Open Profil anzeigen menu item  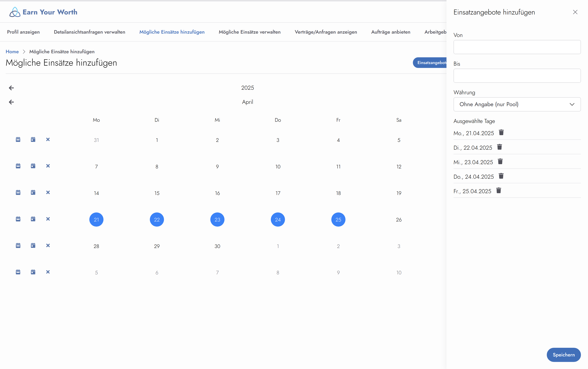(x=23, y=32)
